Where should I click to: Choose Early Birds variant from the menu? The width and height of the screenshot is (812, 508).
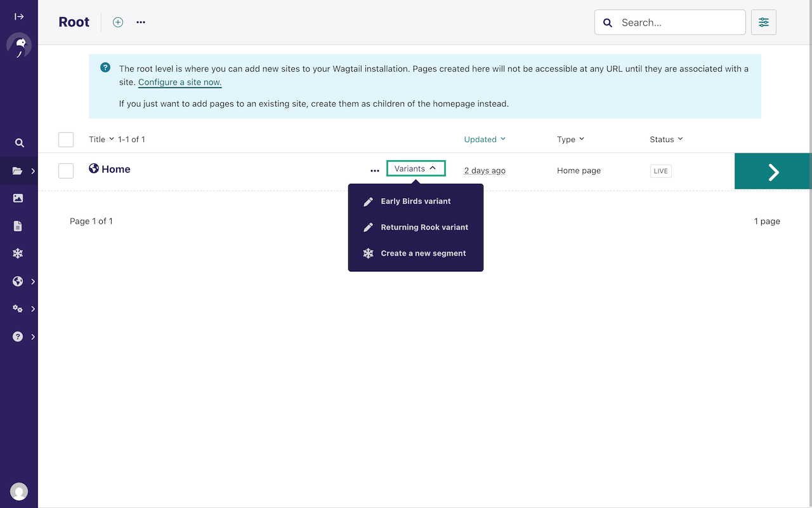pos(416,201)
